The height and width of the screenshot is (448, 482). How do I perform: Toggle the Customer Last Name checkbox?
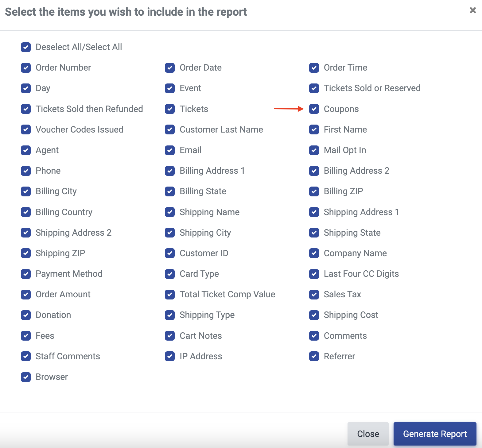(170, 129)
